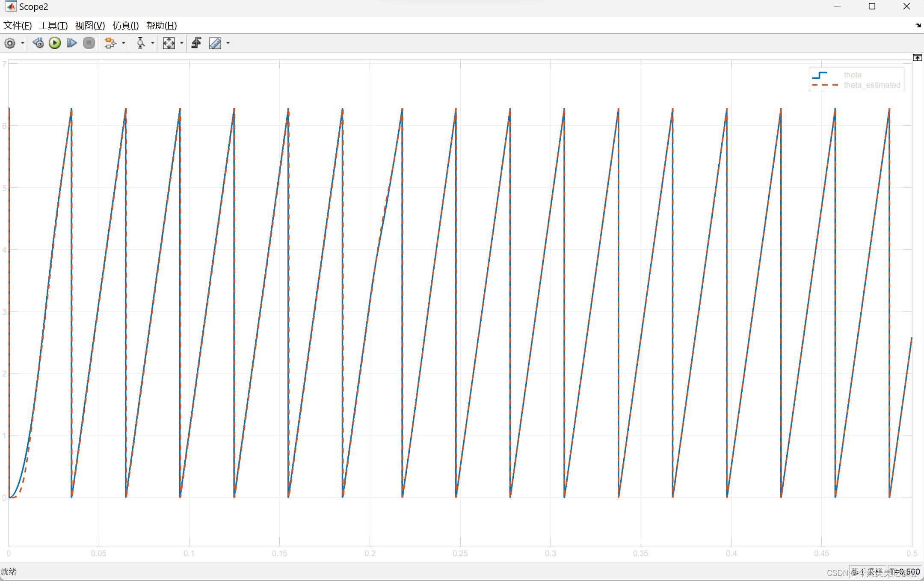Select the triggers tool icon
Screen dimensions: 924x581
pos(140,43)
